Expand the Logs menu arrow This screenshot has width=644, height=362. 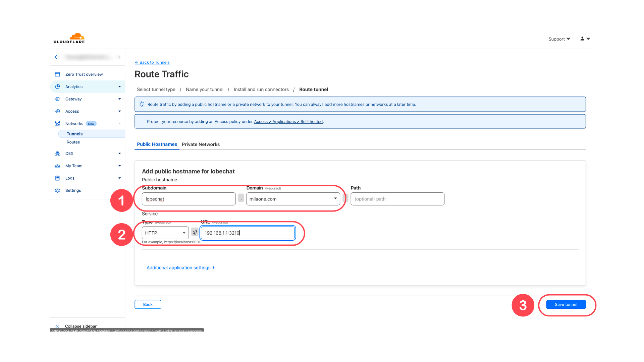coord(119,178)
